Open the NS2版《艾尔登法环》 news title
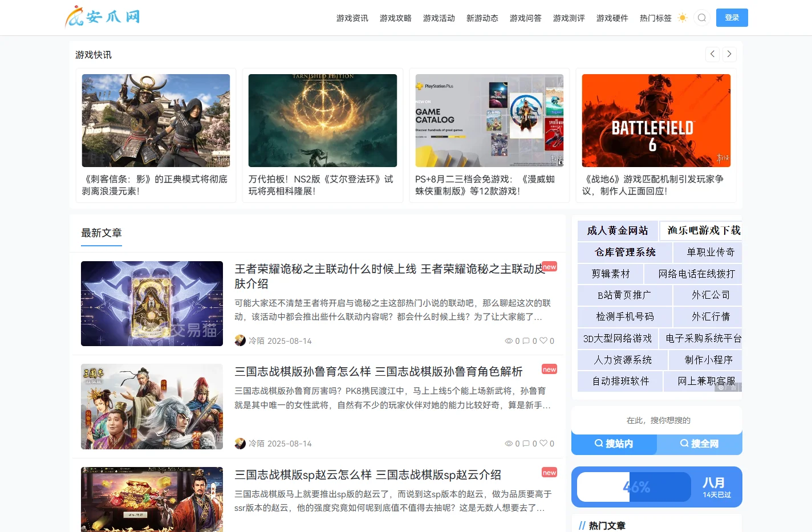Screen dimensions: 812x532 (x=322, y=185)
